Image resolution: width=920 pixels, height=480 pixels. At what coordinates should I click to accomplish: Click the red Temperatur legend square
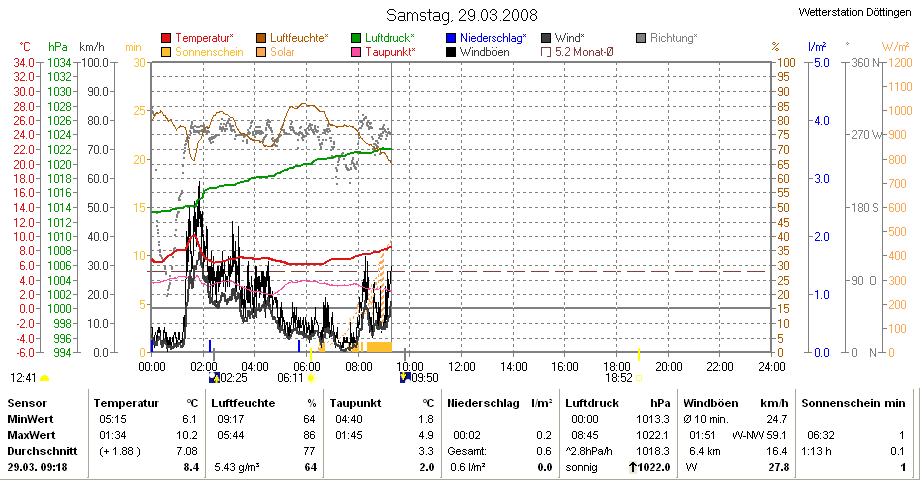click(x=166, y=38)
